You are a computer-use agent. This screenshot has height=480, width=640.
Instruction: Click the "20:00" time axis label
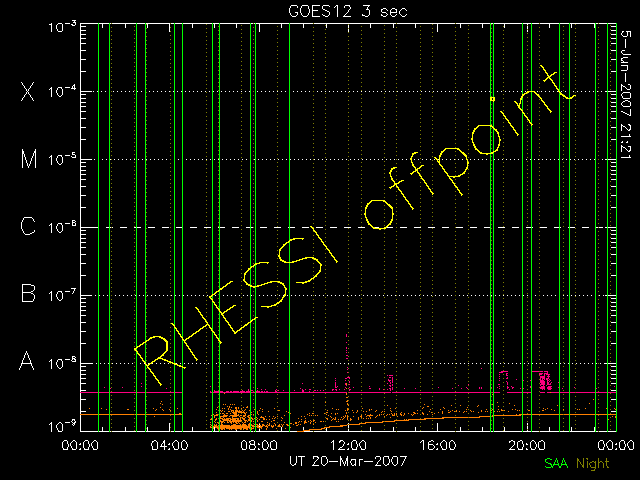527,445
